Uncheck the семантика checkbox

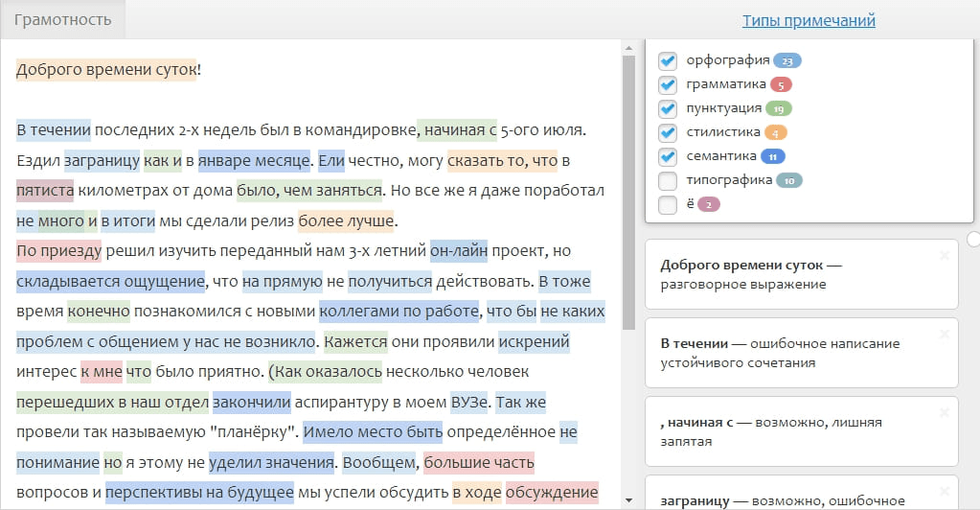coord(668,156)
